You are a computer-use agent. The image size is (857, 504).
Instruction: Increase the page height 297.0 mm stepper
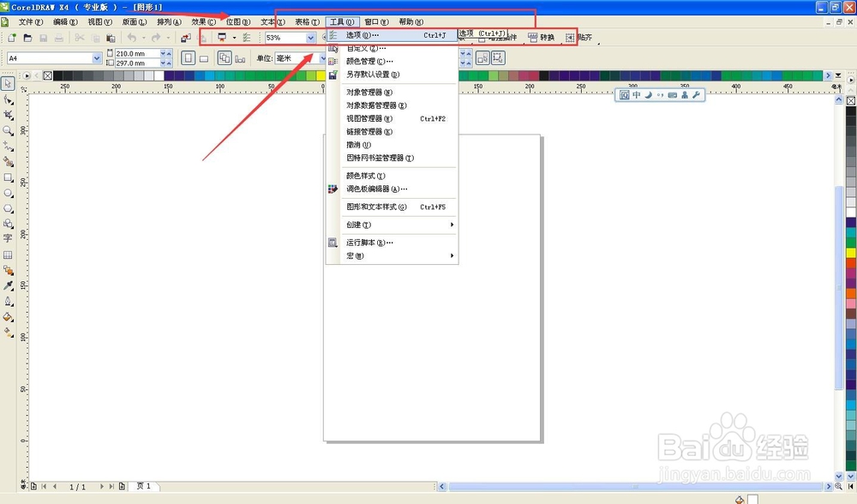(x=169, y=63)
